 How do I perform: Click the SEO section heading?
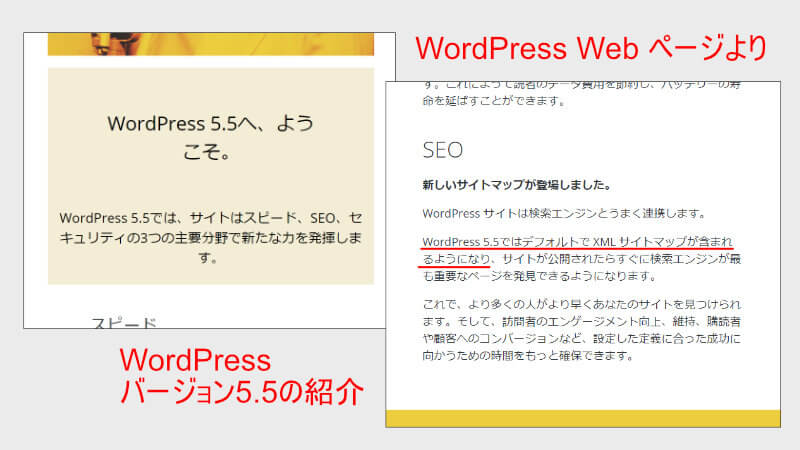(x=442, y=150)
